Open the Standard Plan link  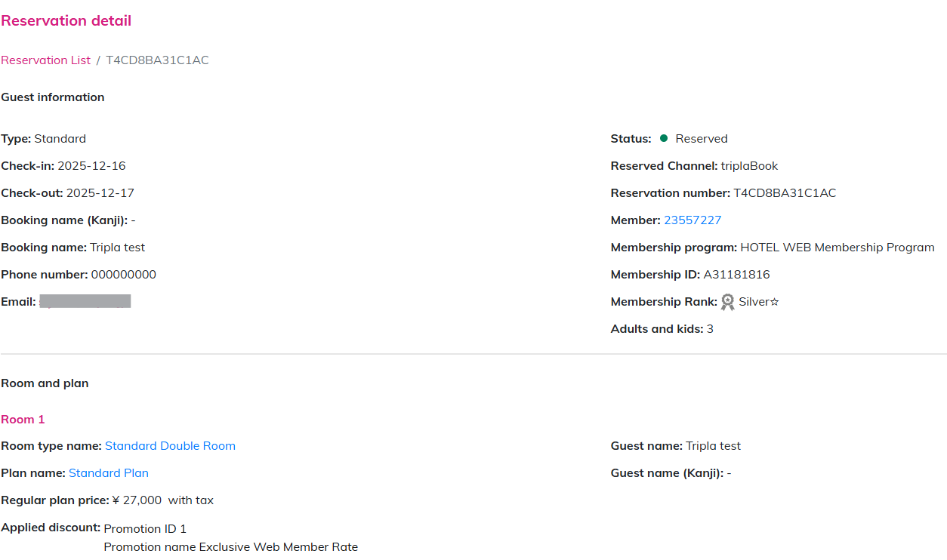coord(108,473)
